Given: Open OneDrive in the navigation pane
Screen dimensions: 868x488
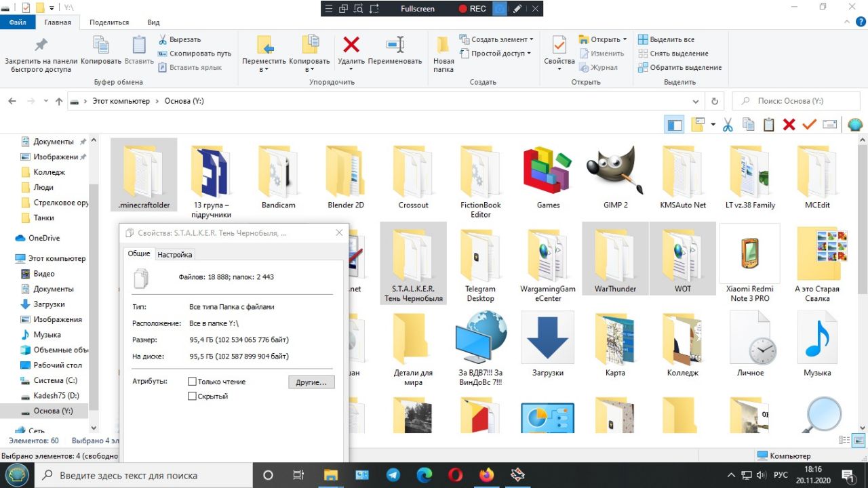Looking at the screenshot, I should pyautogui.click(x=43, y=238).
